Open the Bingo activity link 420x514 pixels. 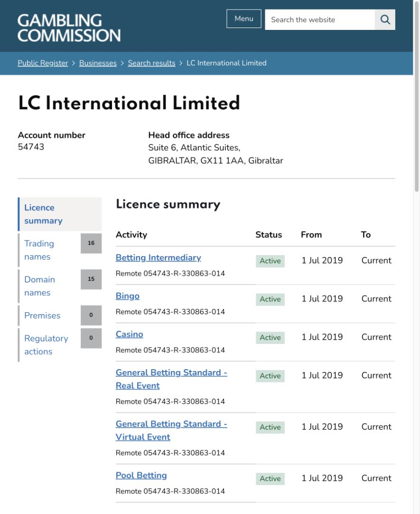point(128,296)
